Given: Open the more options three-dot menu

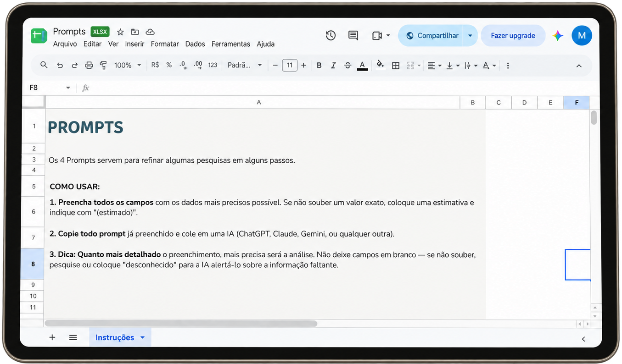Looking at the screenshot, I should 508,66.
